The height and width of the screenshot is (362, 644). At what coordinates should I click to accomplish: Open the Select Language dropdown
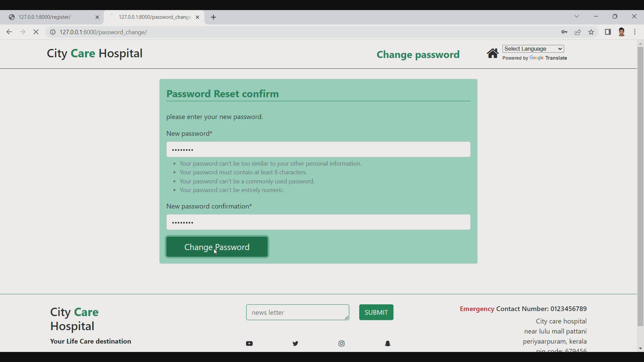pyautogui.click(x=533, y=49)
